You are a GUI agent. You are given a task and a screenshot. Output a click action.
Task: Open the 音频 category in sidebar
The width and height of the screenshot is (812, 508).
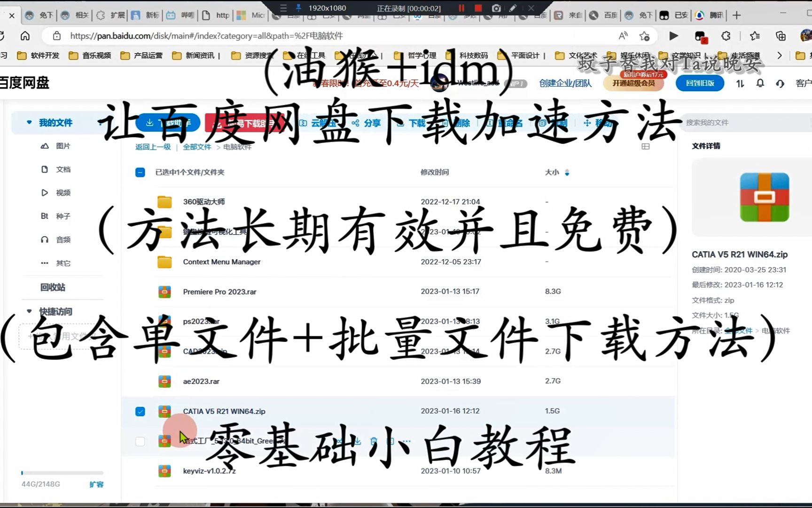pos(55,240)
